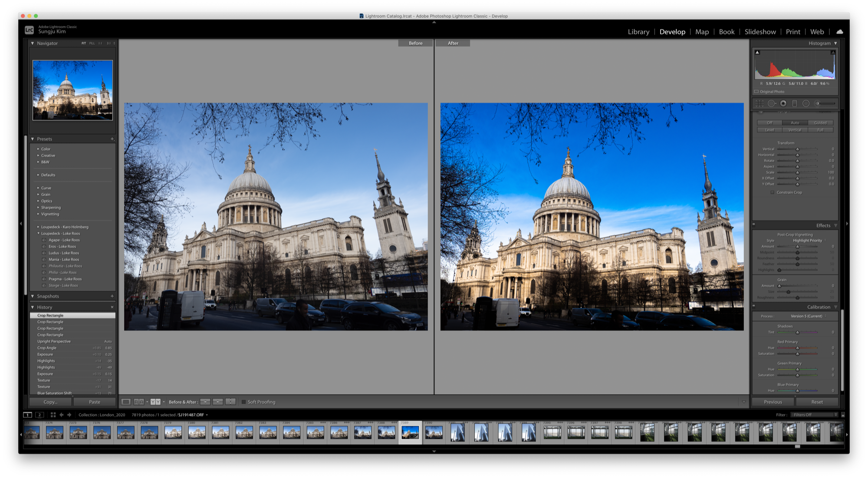Image resolution: width=868 pixels, height=478 pixels.
Task: Adjust the Vignetting Amount slider
Action: (797, 247)
